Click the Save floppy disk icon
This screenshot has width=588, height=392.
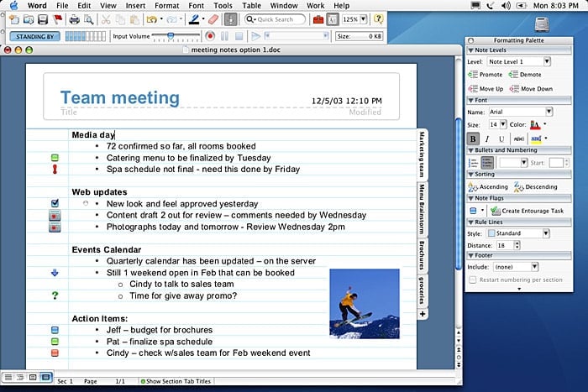43,19
